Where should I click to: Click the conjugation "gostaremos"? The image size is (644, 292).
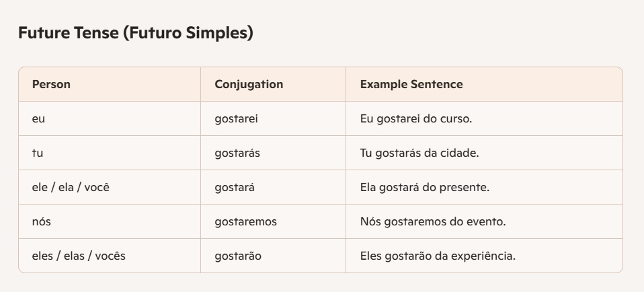(245, 221)
